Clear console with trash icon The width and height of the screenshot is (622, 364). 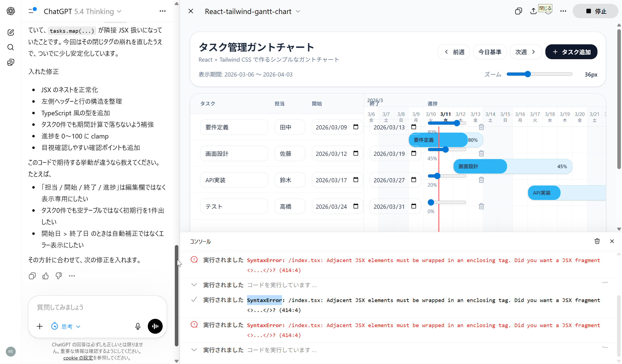(x=597, y=241)
